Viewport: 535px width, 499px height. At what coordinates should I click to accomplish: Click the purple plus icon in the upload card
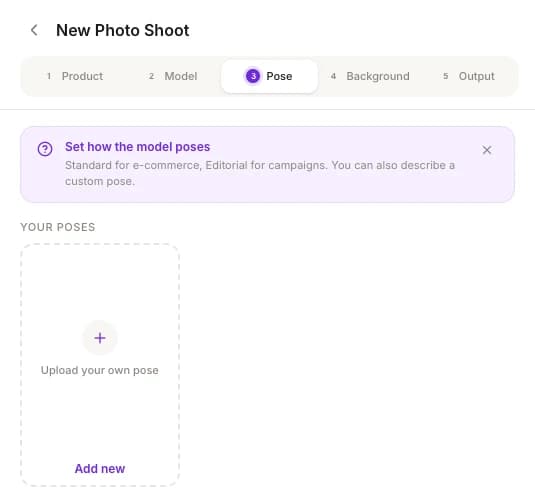(x=100, y=338)
